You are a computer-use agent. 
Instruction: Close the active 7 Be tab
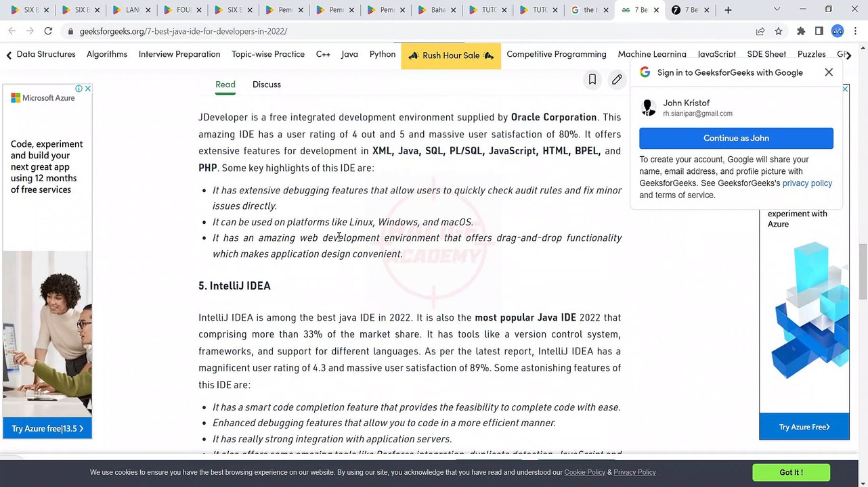[x=657, y=10]
